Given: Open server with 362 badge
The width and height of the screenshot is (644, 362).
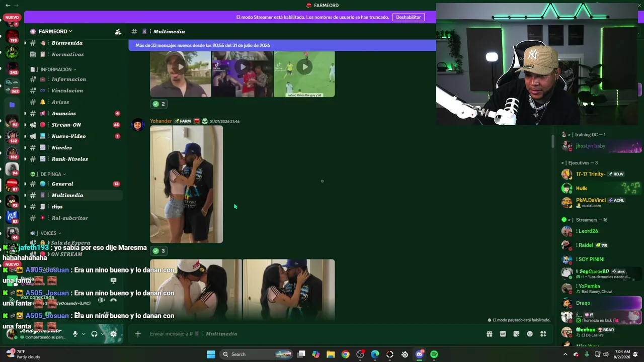Looking at the screenshot, I should pyautogui.click(x=12, y=85).
